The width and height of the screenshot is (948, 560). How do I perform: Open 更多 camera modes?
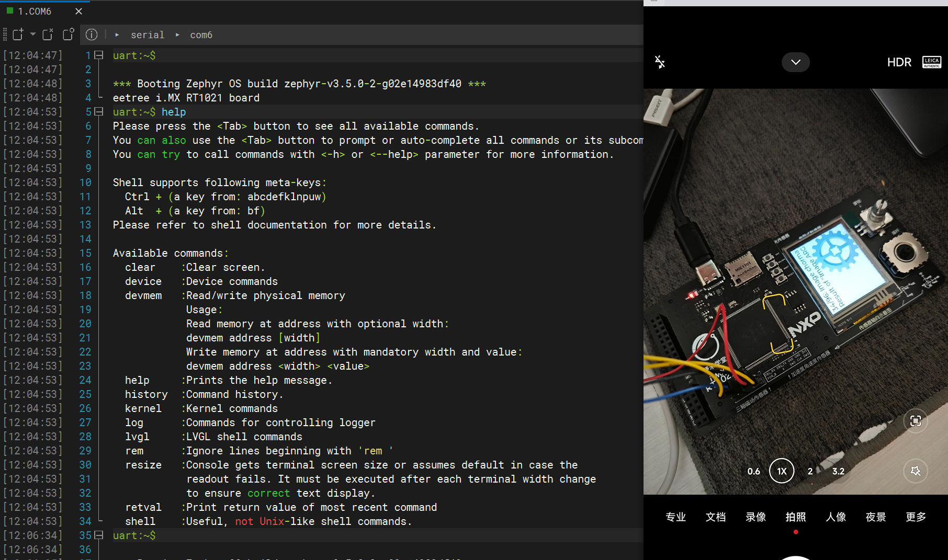tap(916, 517)
